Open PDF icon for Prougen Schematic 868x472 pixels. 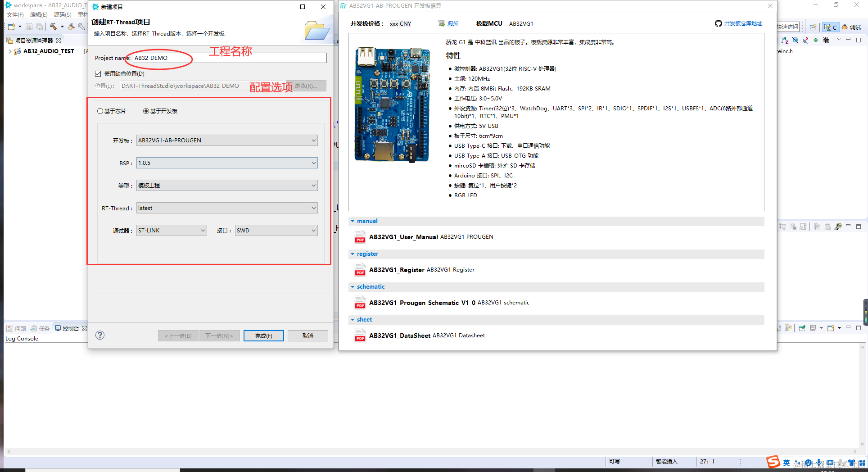360,303
